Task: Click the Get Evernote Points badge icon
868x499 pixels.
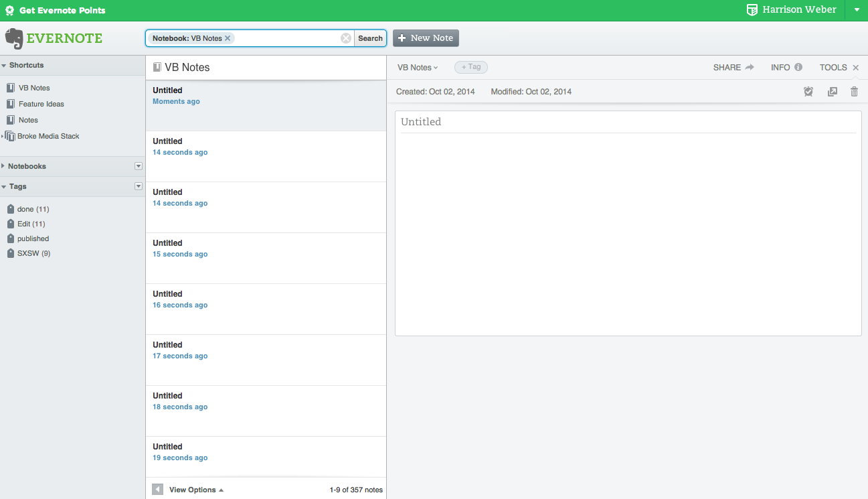Action: click(9, 11)
